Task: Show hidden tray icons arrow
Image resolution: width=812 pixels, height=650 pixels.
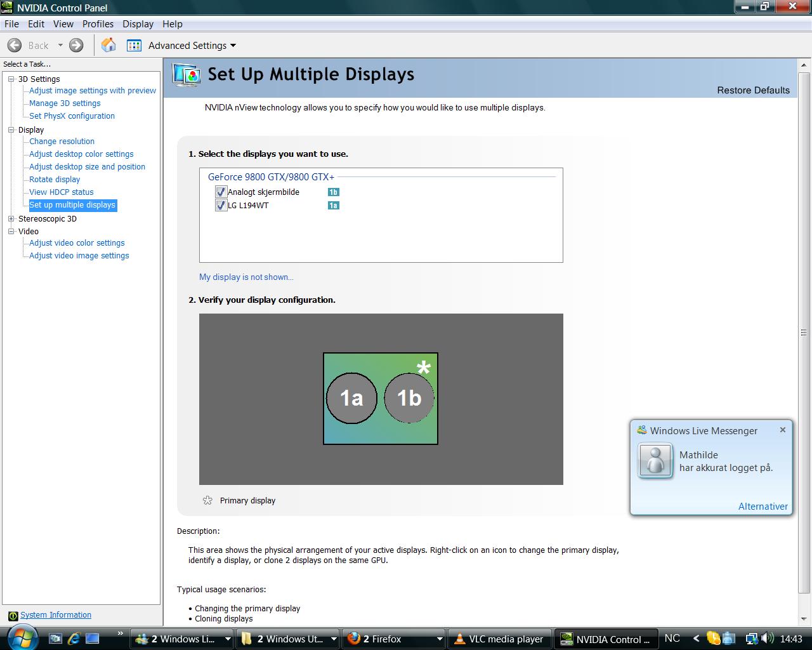Action: (697, 639)
